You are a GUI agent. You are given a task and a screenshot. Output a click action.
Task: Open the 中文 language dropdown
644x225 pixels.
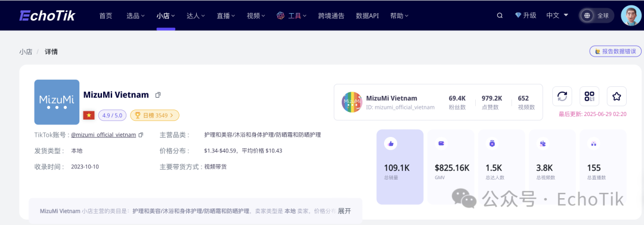558,15
